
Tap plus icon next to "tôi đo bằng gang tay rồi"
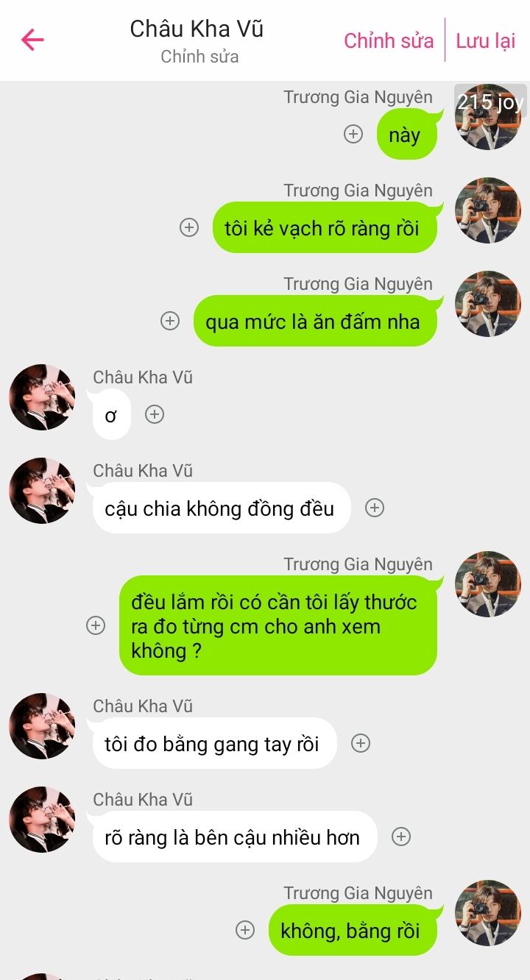tap(360, 743)
